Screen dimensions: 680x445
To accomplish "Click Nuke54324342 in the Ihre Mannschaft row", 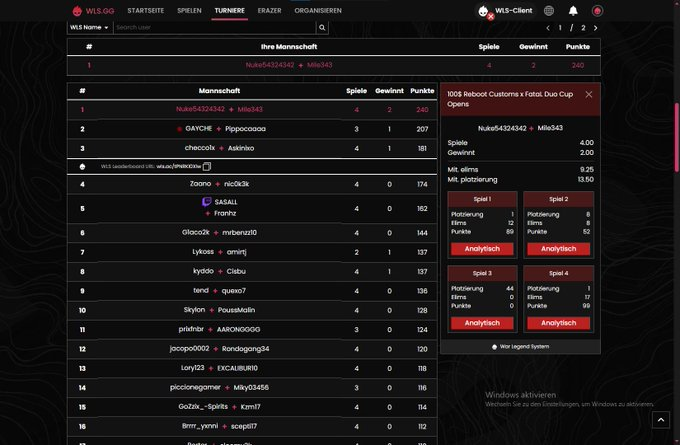I will pyautogui.click(x=270, y=65).
